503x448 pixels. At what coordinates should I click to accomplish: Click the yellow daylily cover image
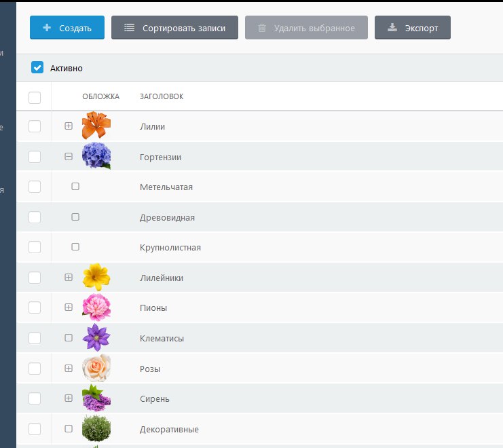coord(96,277)
